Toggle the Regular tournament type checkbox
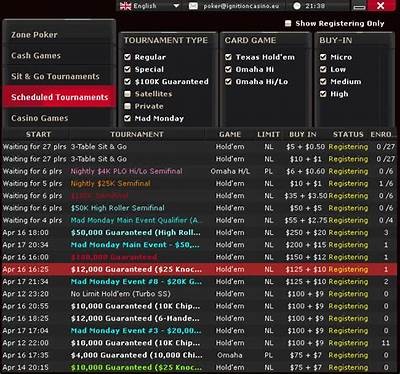 coord(127,57)
